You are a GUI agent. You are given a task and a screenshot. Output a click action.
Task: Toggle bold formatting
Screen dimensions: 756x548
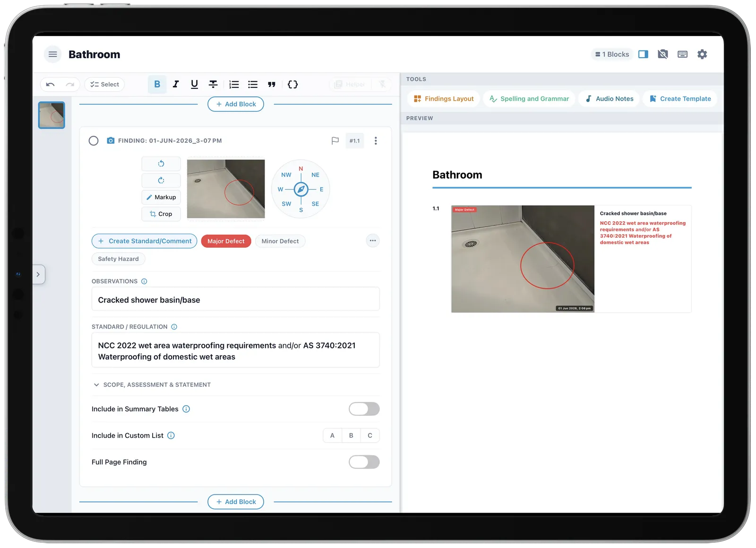[157, 85]
